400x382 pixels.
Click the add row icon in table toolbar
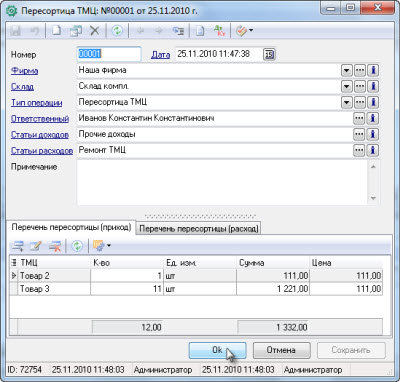point(18,246)
